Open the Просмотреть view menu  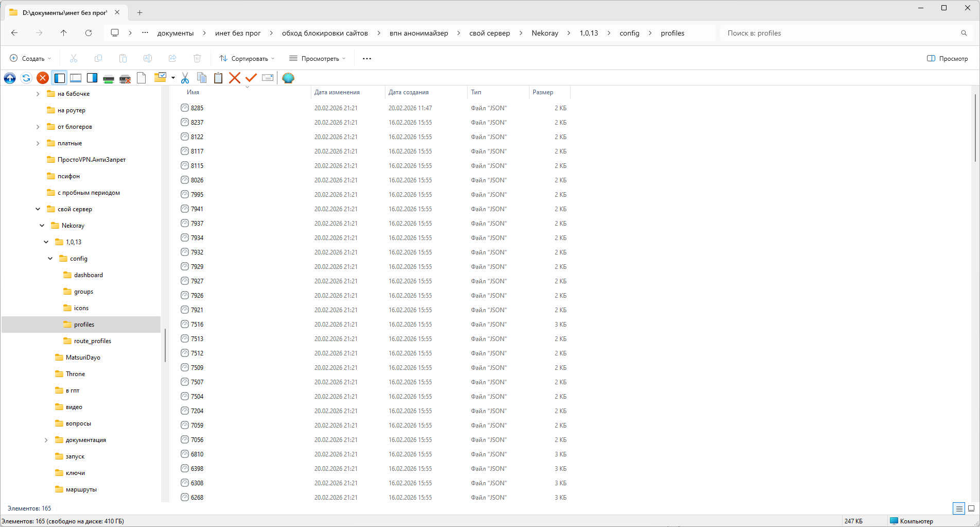pyautogui.click(x=317, y=59)
